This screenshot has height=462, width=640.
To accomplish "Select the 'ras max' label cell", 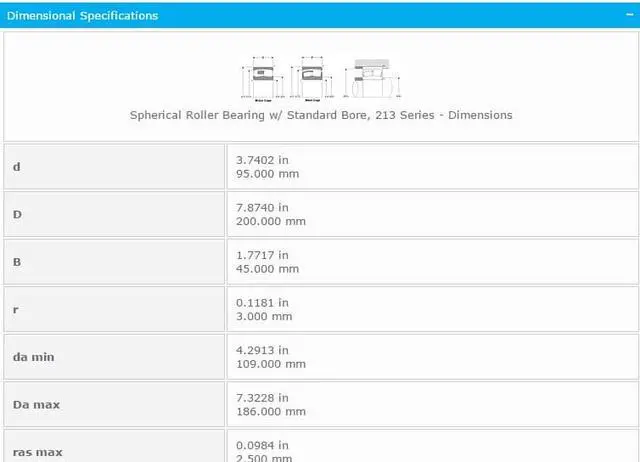I will (114, 446).
